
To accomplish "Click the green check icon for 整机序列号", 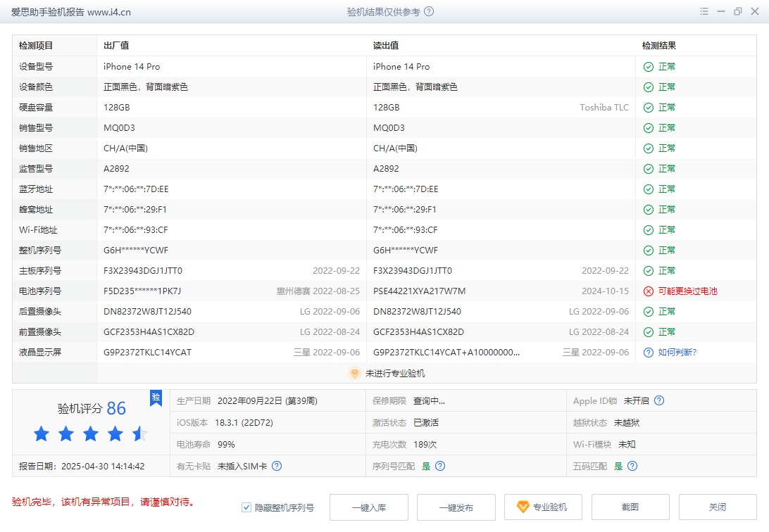I will click(x=649, y=251).
